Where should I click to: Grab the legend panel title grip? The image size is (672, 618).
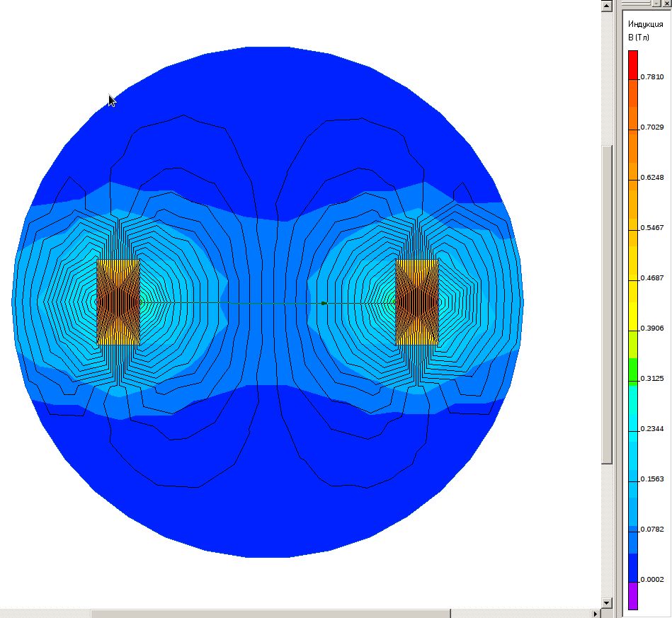(637, 4)
